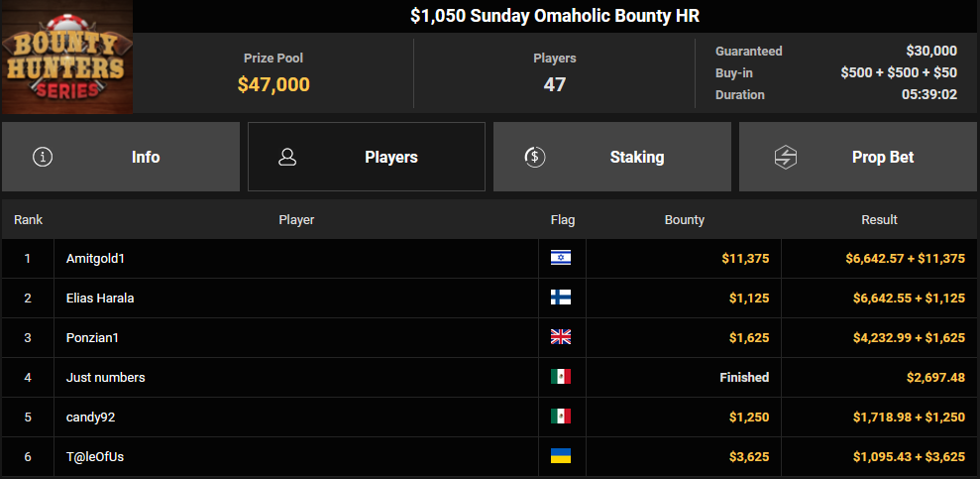Click the Players person icon

pyautogui.click(x=288, y=157)
